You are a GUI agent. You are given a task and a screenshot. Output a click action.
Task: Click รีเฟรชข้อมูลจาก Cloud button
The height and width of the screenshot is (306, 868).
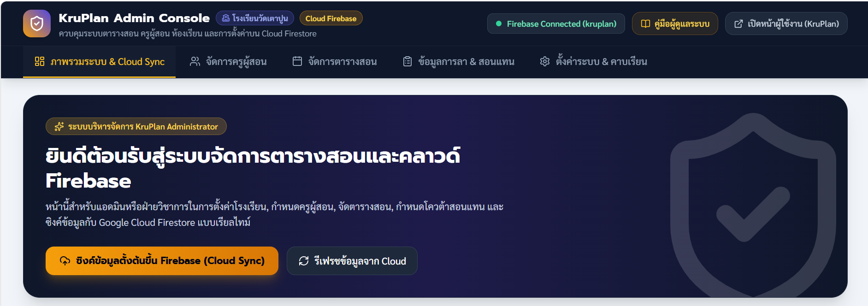click(352, 261)
